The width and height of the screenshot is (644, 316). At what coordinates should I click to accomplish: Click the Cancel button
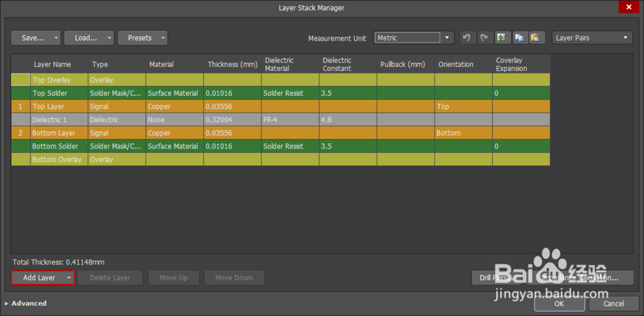click(614, 304)
